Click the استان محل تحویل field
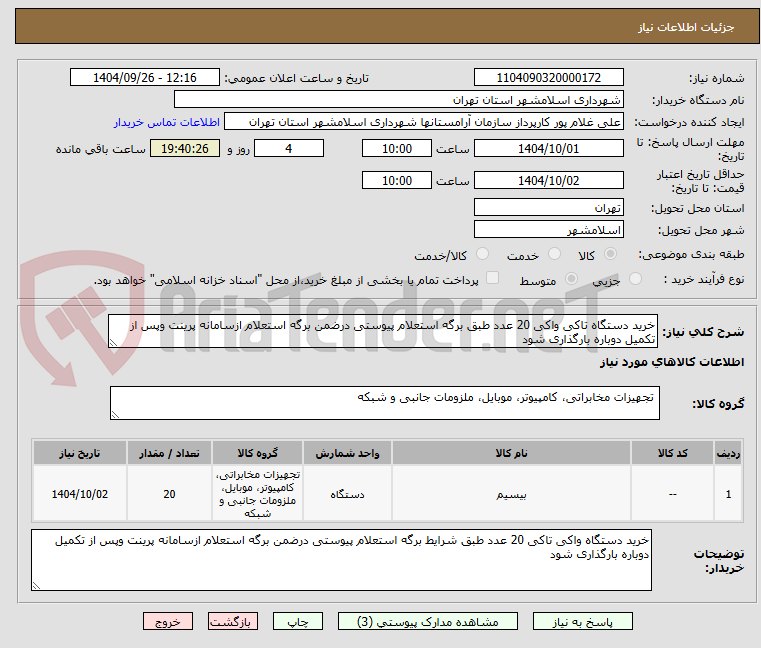Image resolution: width=761 pixels, height=648 pixels. click(x=548, y=208)
